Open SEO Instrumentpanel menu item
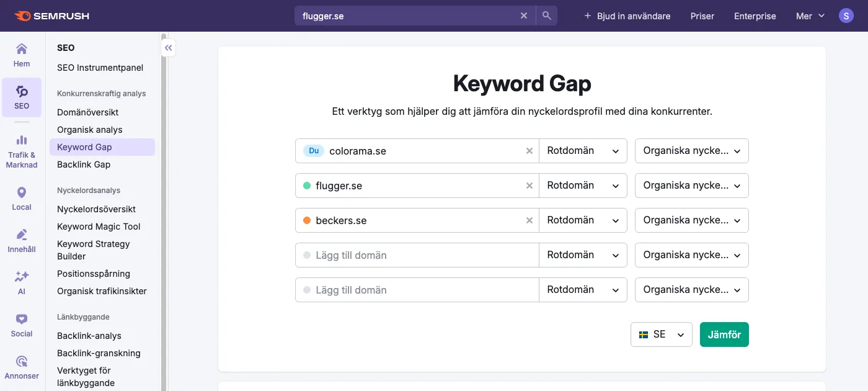 click(x=100, y=68)
